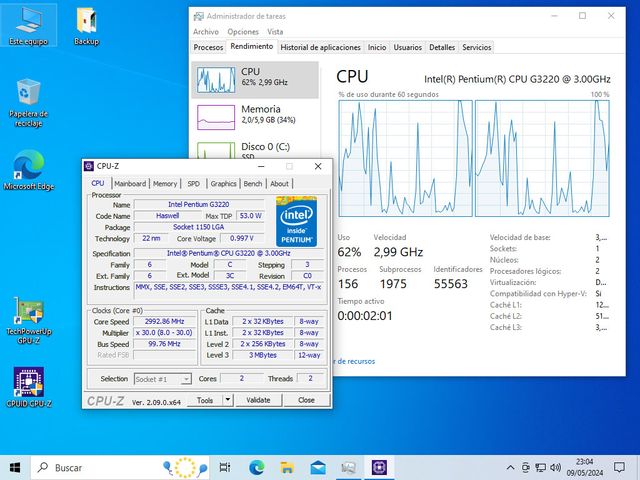This screenshot has width=640, height=480.
Task: Click the Buscar search box
Action: (120, 467)
